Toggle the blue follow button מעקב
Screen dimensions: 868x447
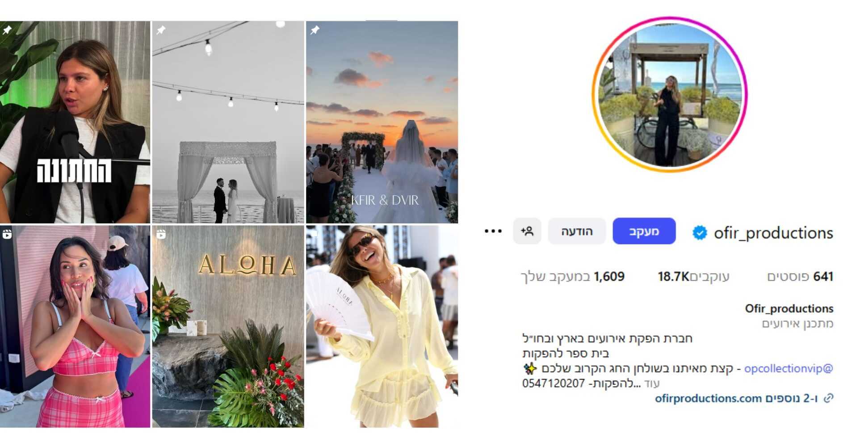(x=644, y=231)
